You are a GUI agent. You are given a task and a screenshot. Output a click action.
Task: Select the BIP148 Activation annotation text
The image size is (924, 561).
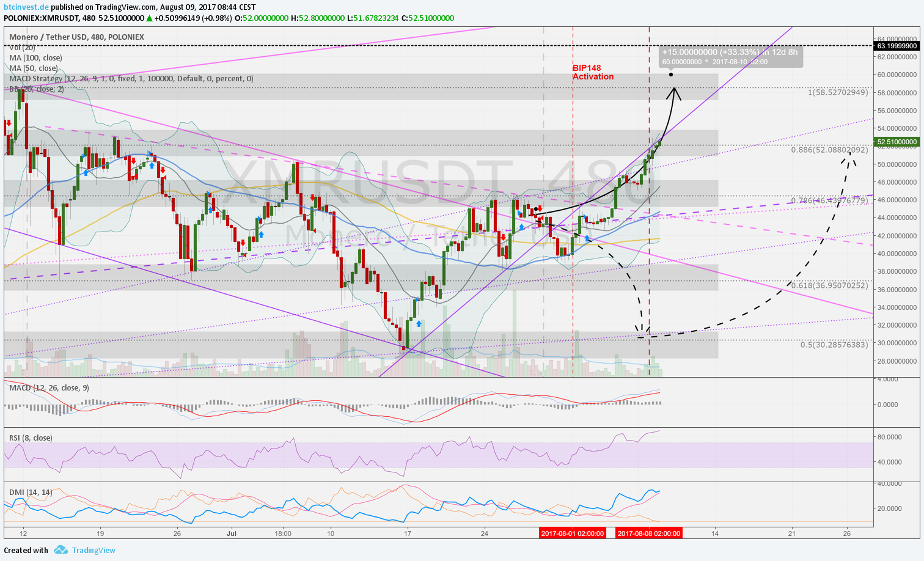click(593, 72)
